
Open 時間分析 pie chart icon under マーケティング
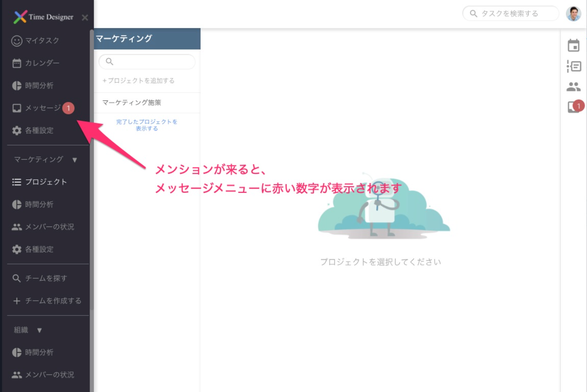(17, 204)
